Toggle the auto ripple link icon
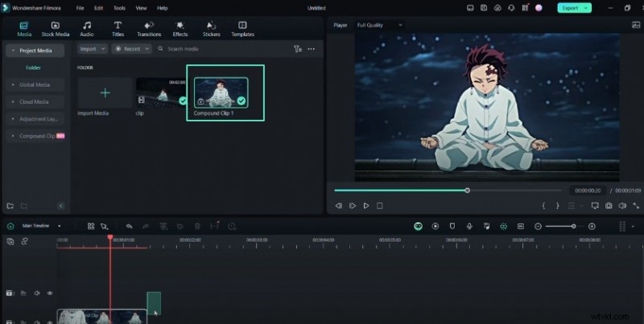The image size is (644, 324). point(24,241)
